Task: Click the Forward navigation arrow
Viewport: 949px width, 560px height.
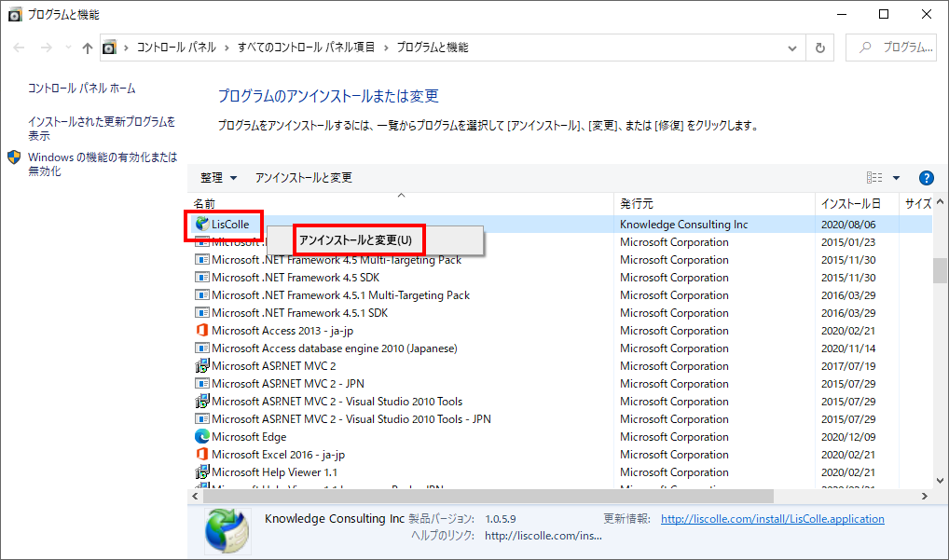Action: [x=46, y=48]
